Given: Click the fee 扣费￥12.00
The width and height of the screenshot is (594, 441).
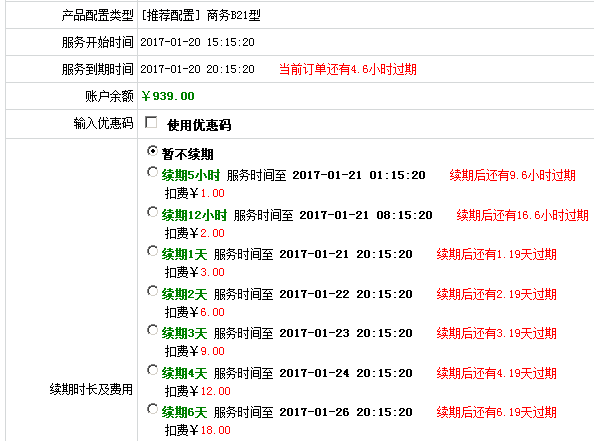Looking at the screenshot, I should pos(198,391).
